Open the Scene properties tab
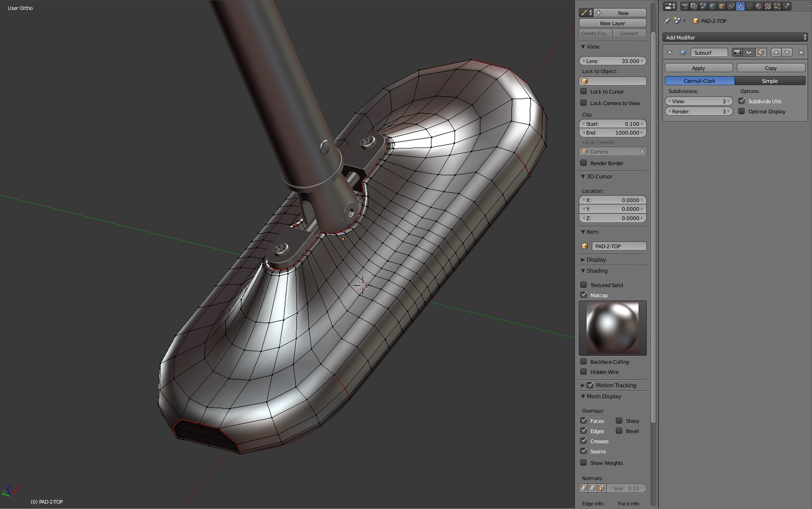812x509 pixels. tap(703, 6)
